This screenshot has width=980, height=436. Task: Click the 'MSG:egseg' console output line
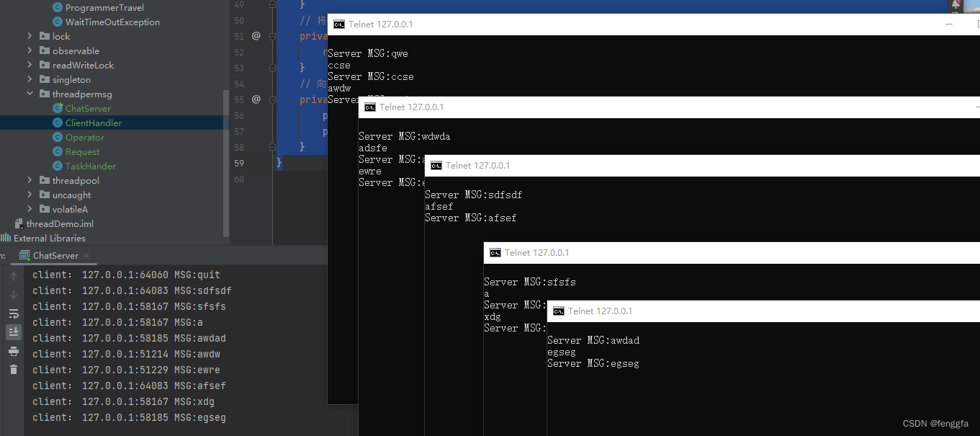coord(130,417)
